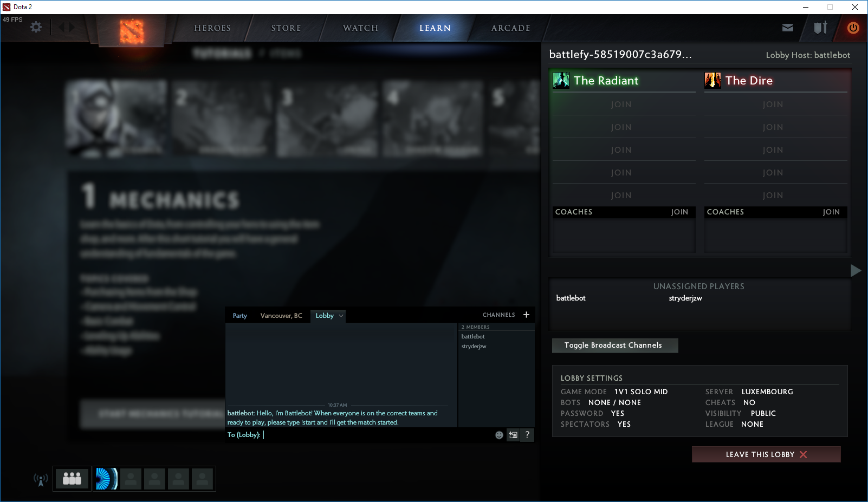Go back with the left arrow
The height and width of the screenshot is (502, 868).
61,27
